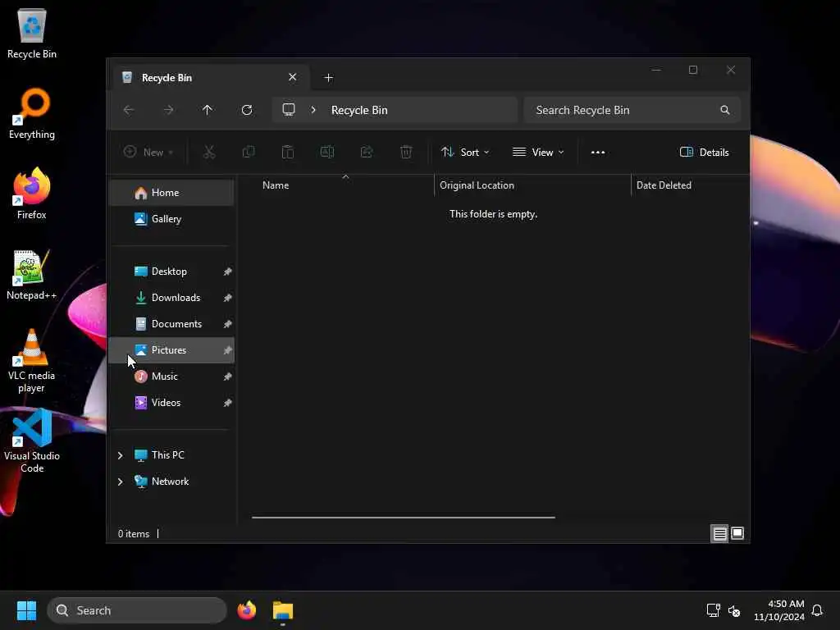This screenshot has height=630, width=840.
Task: Click the Rename toolbar icon
Action: pyautogui.click(x=327, y=152)
